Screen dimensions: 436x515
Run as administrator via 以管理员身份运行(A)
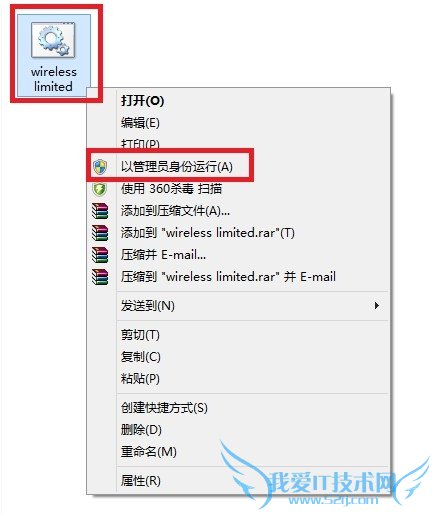coord(177,166)
